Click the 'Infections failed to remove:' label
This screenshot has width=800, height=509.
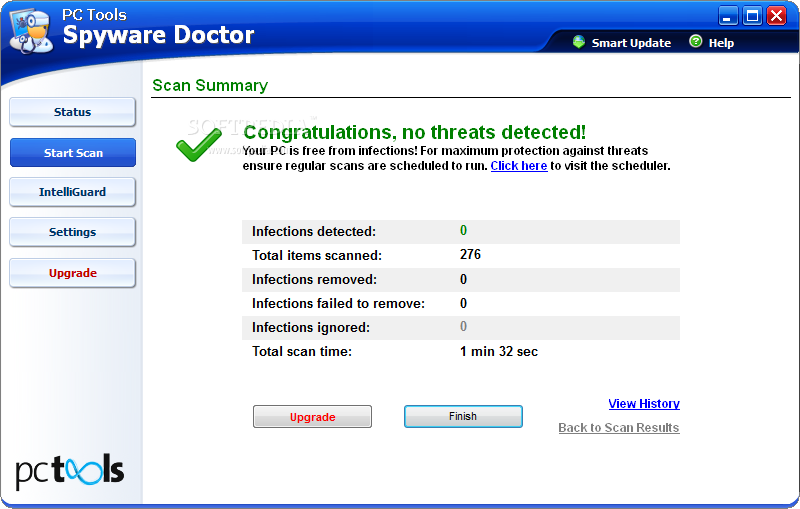pos(338,303)
